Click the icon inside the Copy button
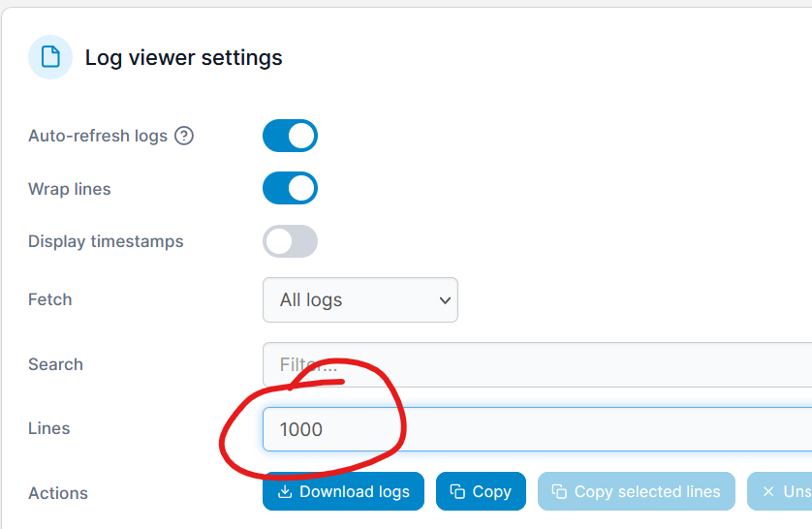This screenshot has width=812, height=529. 458,492
